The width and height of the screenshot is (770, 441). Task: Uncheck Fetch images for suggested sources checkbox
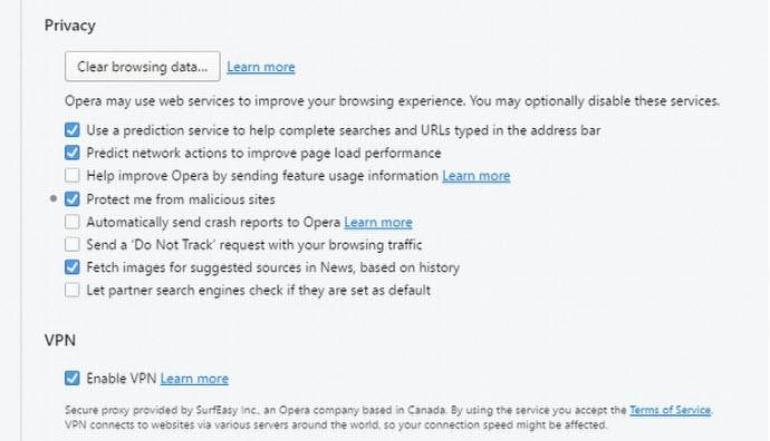[71, 267]
